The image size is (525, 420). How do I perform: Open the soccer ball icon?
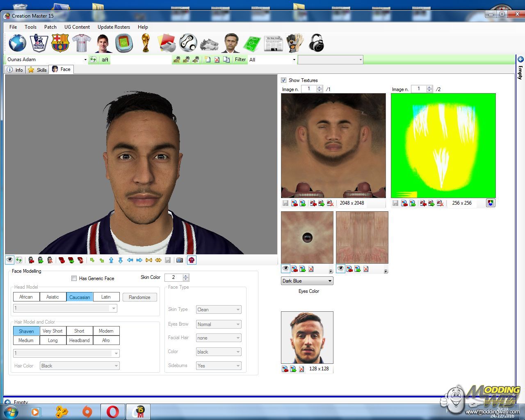point(188,43)
